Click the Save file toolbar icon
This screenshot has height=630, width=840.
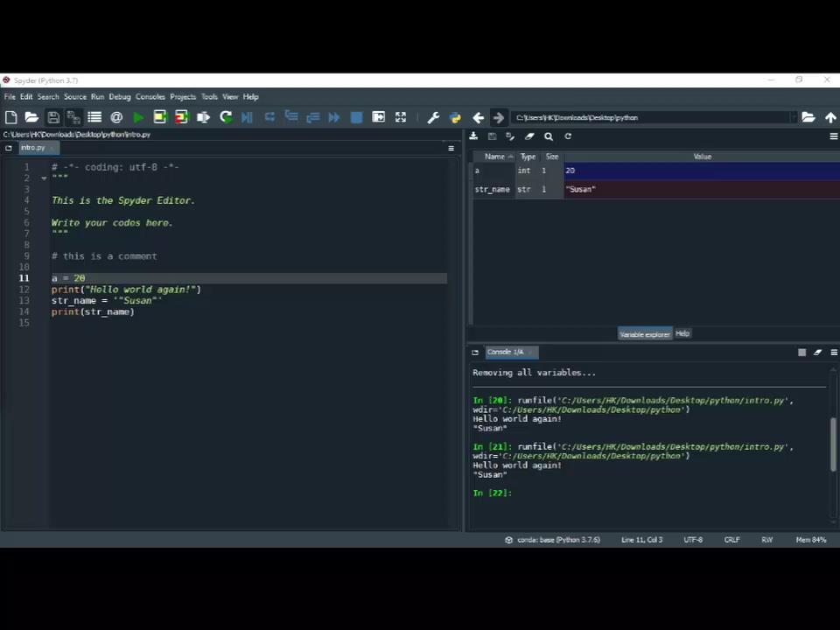pyautogui.click(x=53, y=117)
